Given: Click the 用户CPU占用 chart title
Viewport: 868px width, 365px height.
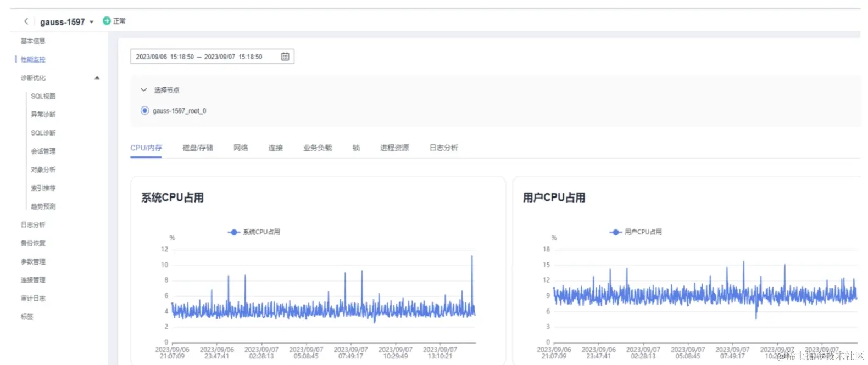Looking at the screenshot, I should (554, 198).
